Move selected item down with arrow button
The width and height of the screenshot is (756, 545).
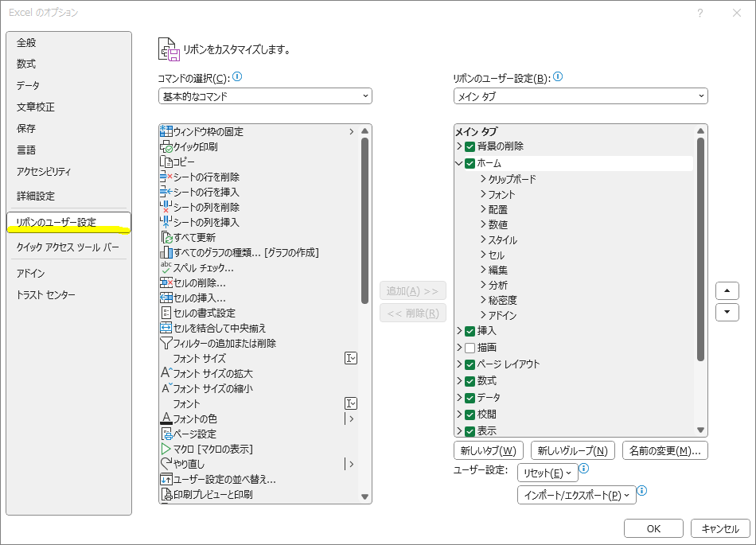(x=727, y=312)
